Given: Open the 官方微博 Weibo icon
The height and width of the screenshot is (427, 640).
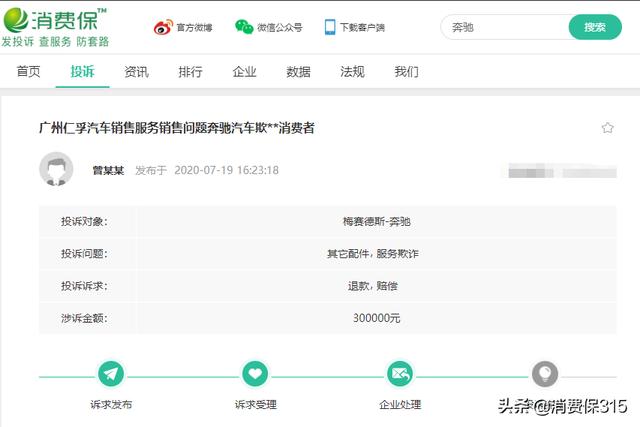Looking at the screenshot, I should 163,27.
